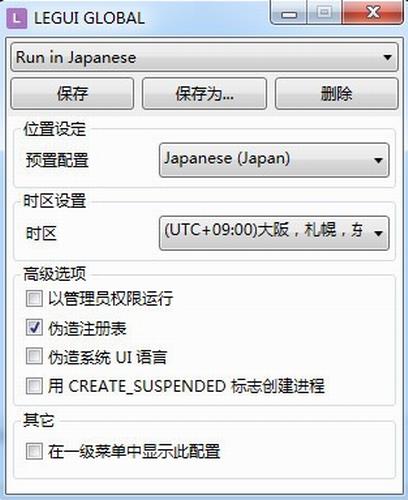Minimize the LEGUI GLOBAL window
The width and height of the screenshot is (408, 500).
289,13
